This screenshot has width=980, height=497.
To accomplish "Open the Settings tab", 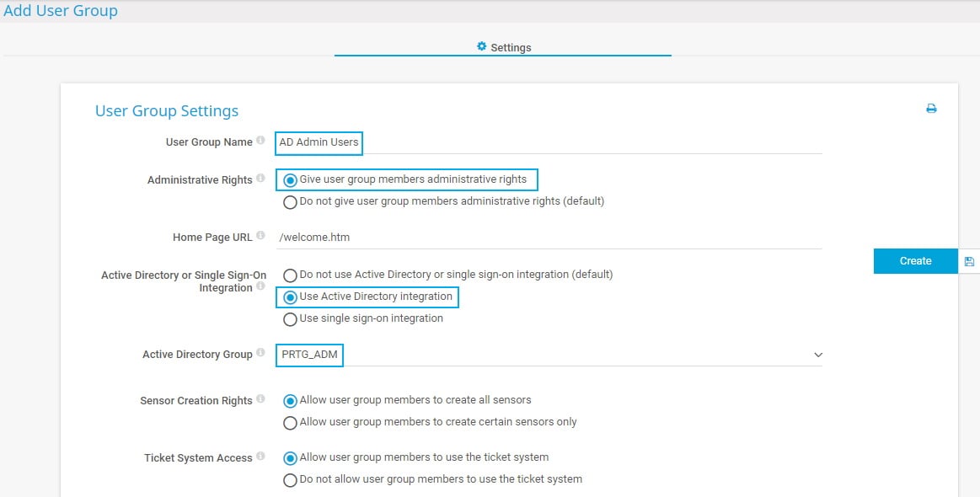I will coord(503,47).
